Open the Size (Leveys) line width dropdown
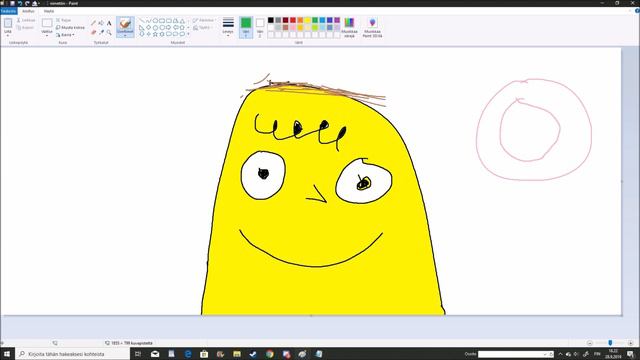 pyautogui.click(x=228, y=27)
